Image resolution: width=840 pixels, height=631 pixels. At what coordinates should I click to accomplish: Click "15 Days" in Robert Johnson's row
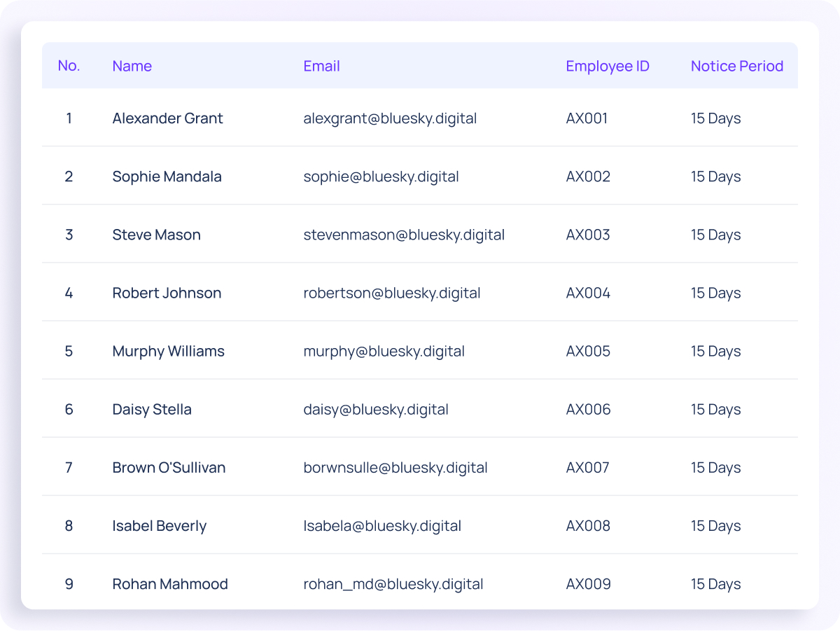(715, 293)
